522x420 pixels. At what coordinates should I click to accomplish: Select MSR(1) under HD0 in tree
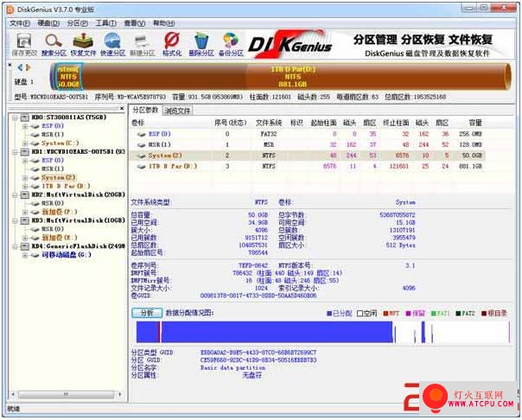53,135
